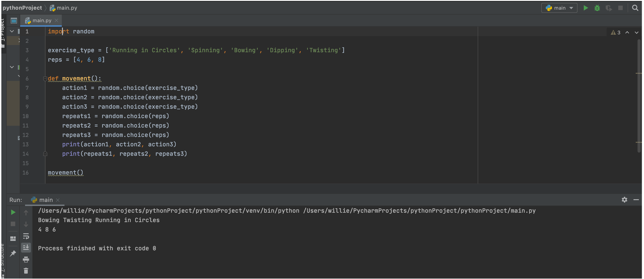This screenshot has height=279, width=644.
Task: Click the Restore Layout icon in the Run panel
Action: click(x=13, y=239)
